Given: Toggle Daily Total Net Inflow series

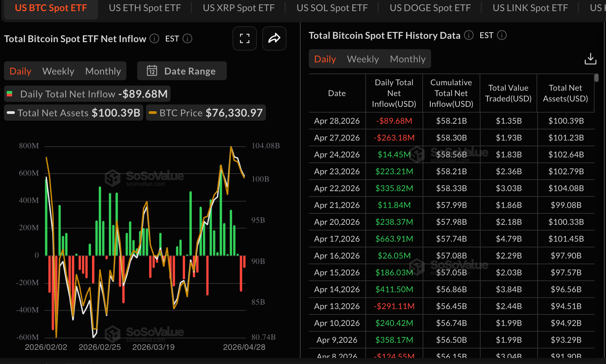Looking at the screenshot, I should click(87, 94).
